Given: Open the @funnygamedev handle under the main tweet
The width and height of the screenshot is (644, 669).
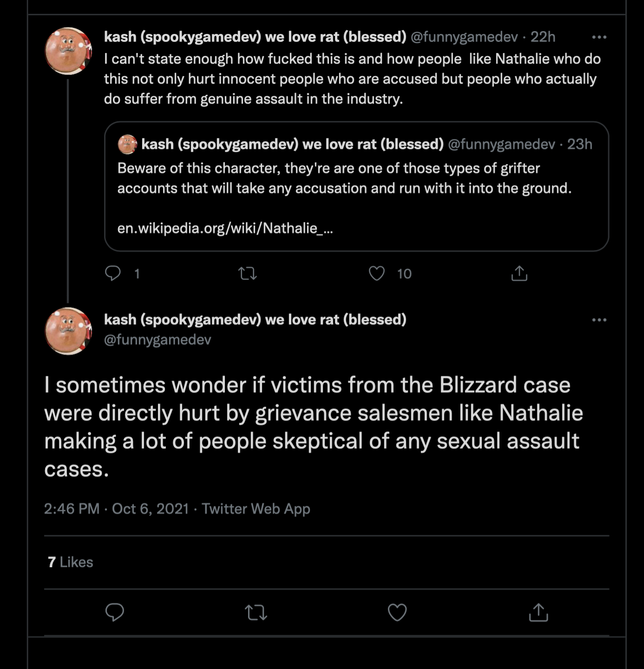Looking at the screenshot, I should 158,340.
